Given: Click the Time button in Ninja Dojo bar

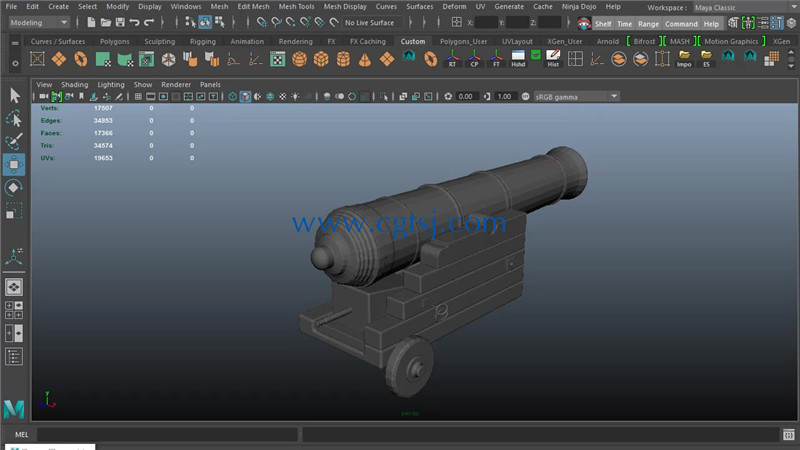Looking at the screenshot, I should pos(624,23).
